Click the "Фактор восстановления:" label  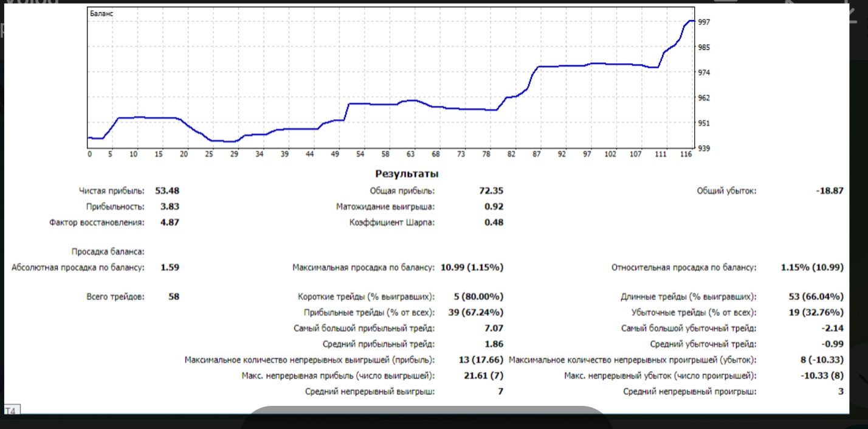pos(97,223)
